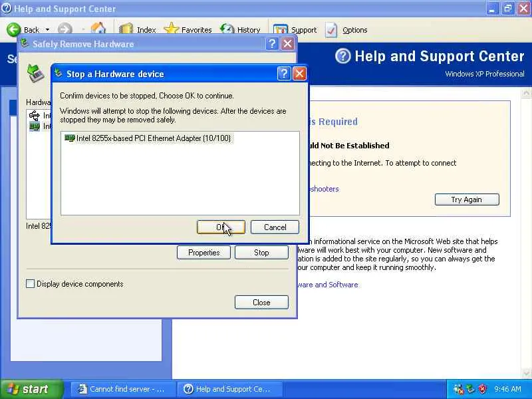532x399 pixels.
Task: Click the taskbar clock showing 9:46 AM
Action: pos(507,389)
